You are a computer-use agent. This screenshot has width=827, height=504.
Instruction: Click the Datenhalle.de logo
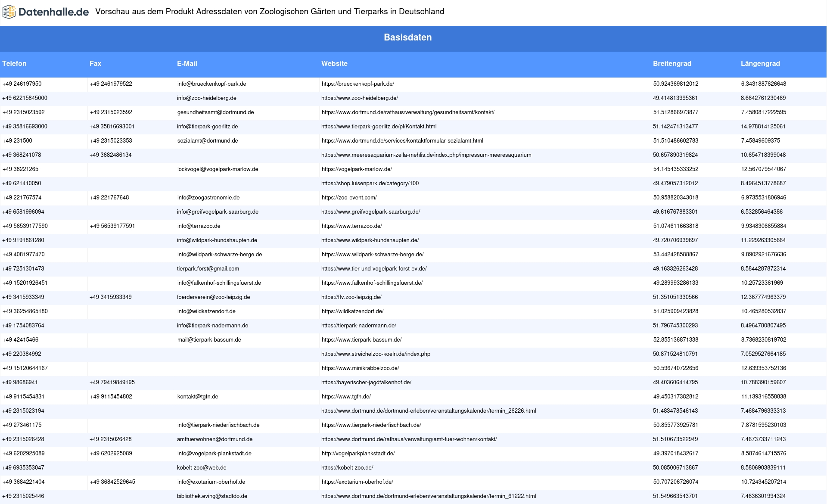46,12
